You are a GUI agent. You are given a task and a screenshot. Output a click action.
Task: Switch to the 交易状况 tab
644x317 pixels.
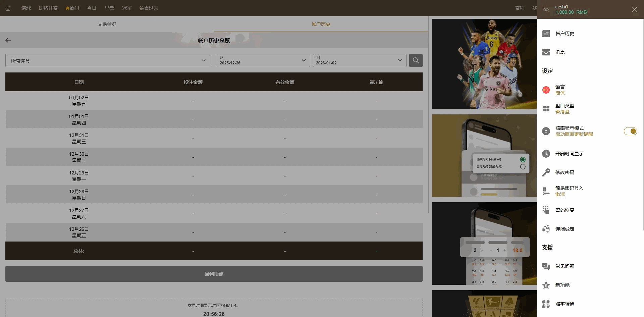coord(107,24)
